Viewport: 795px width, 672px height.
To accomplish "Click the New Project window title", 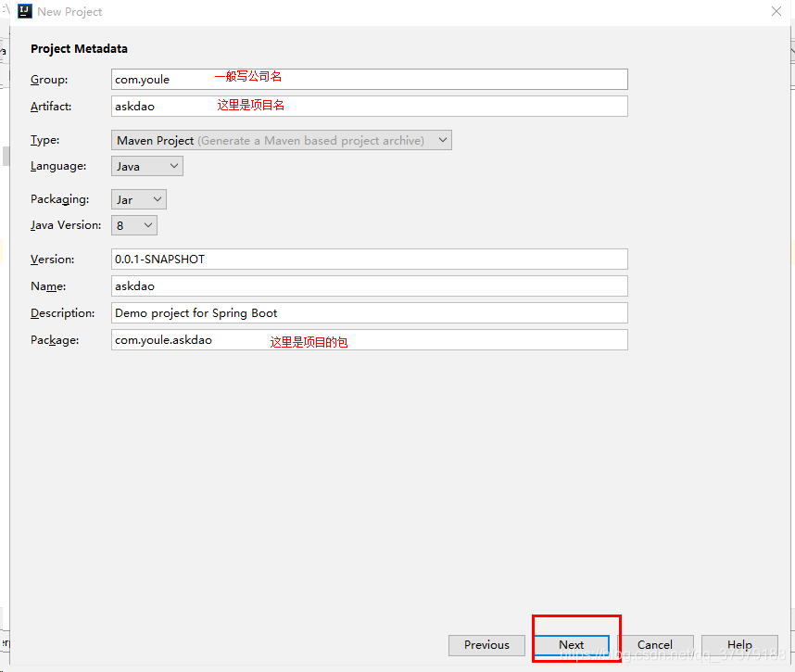I will 69,12.
